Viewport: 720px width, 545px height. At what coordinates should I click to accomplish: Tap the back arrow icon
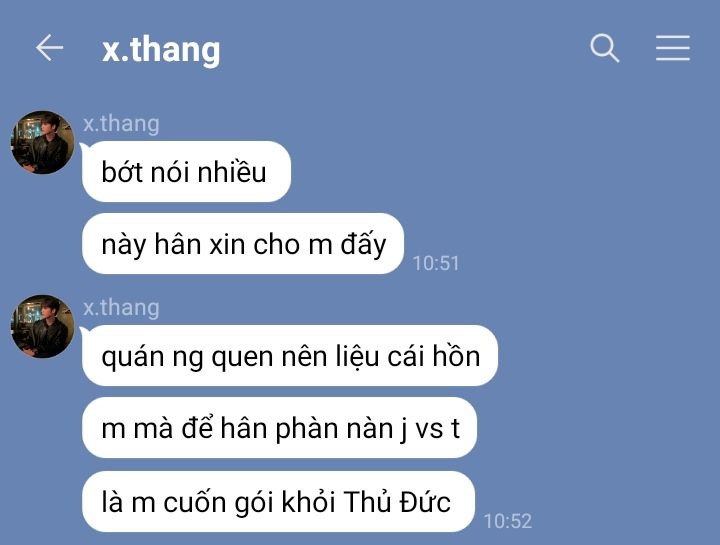(x=50, y=47)
